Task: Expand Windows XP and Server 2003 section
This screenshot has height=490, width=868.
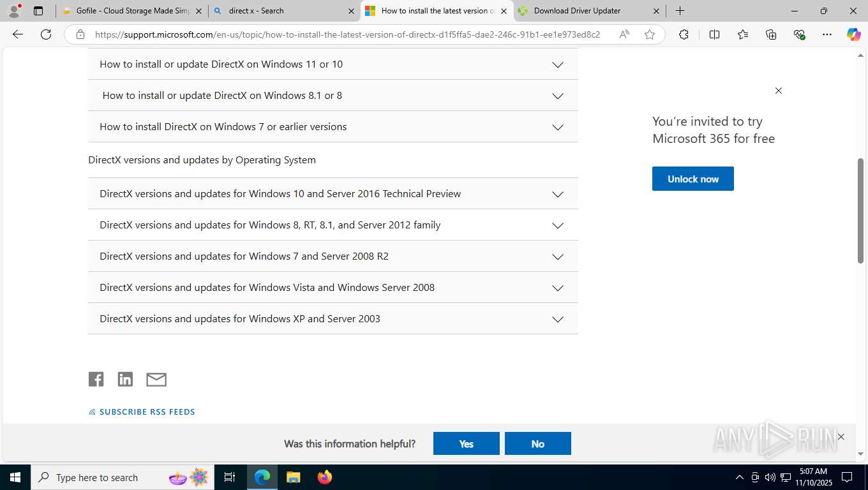Action: pyautogui.click(x=333, y=319)
